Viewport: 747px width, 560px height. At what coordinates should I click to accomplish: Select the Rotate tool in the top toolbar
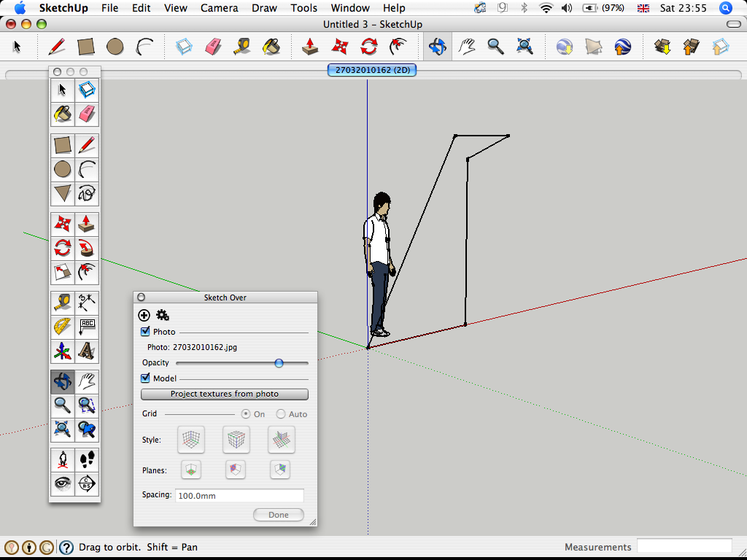368,47
